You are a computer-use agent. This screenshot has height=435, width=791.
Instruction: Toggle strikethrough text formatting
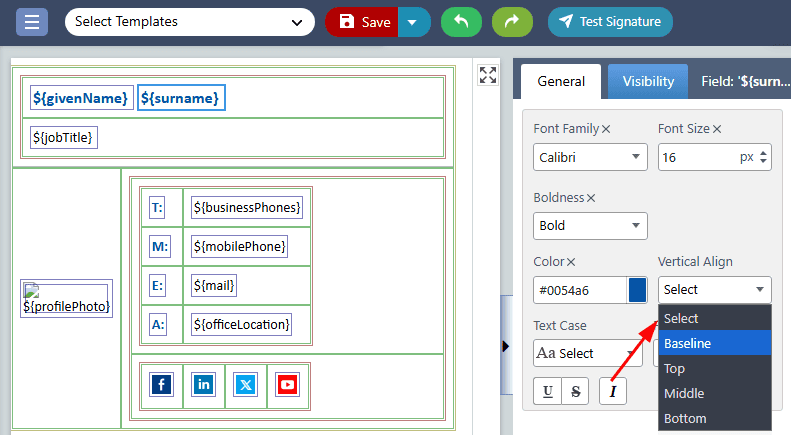coord(575,391)
